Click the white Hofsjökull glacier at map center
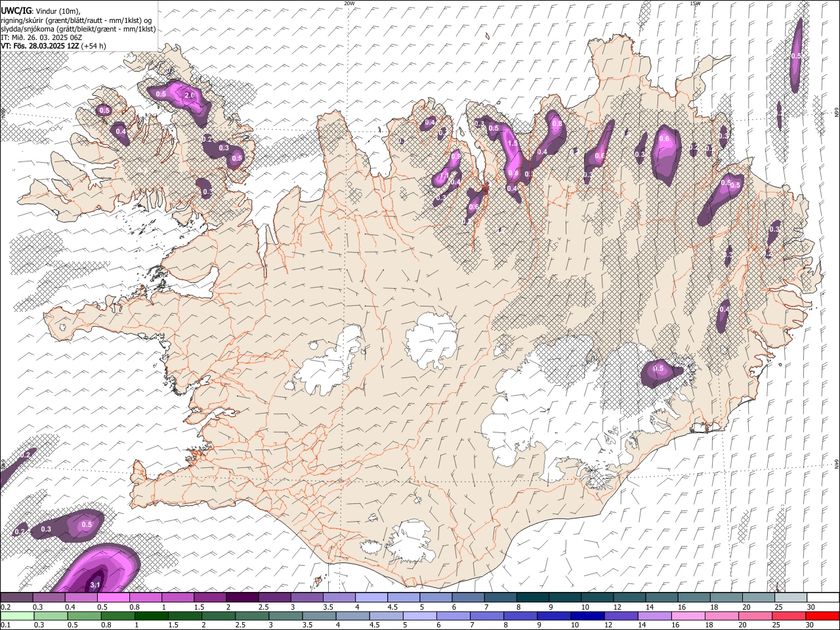Image resolution: width=840 pixels, height=630 pixels. (x=432, y=341)
